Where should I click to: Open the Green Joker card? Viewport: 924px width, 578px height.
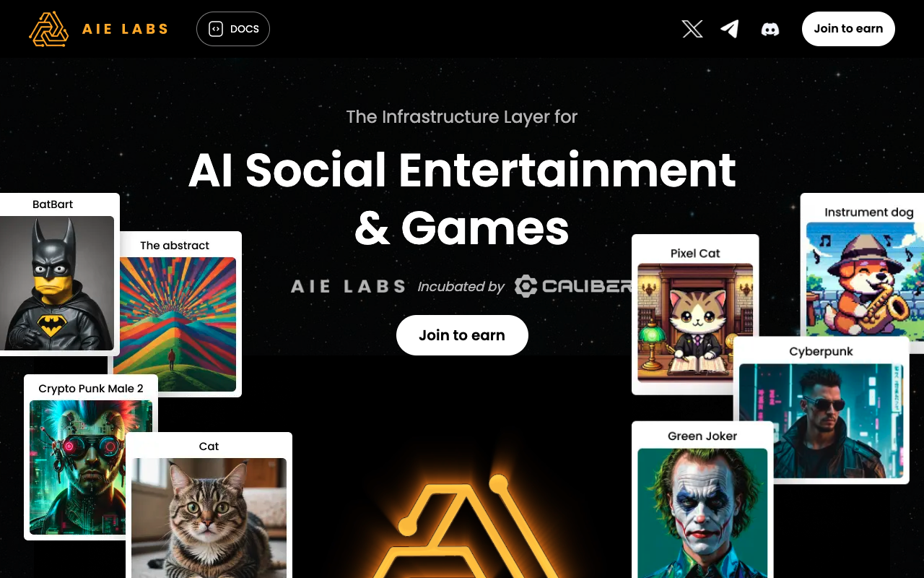(702, 500)
